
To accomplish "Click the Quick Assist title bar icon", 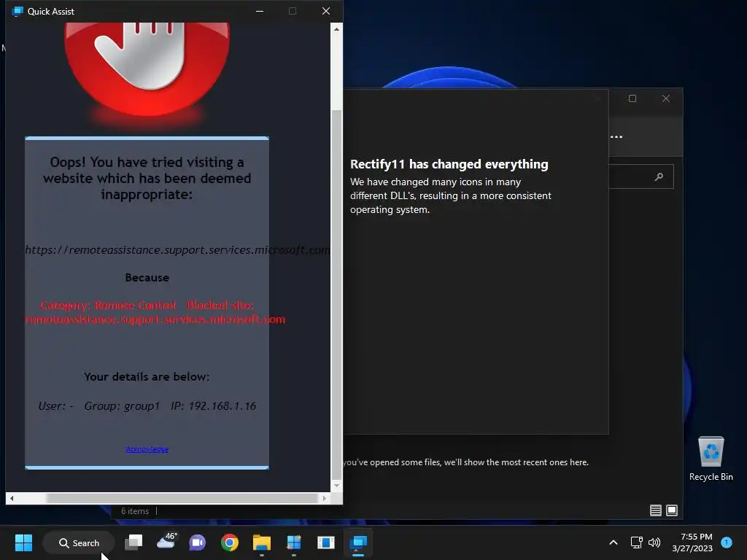I will 18,11.
